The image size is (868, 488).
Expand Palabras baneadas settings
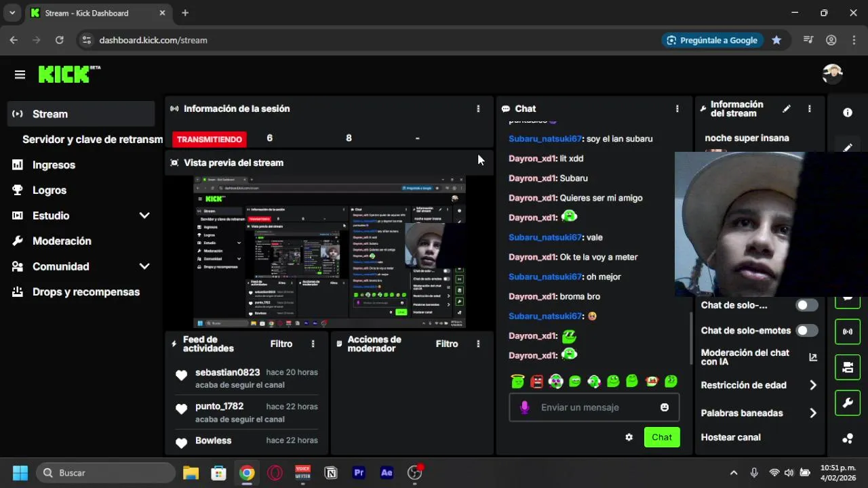(x=813, y=413)
